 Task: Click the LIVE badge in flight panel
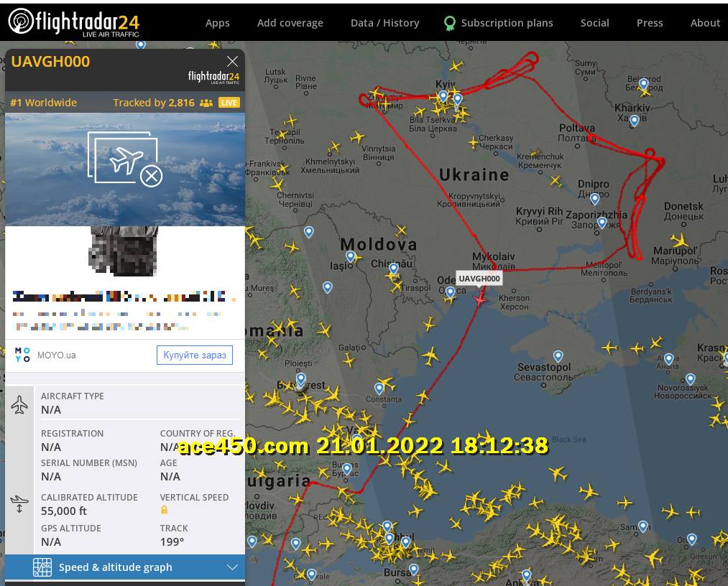click(229, 103)
